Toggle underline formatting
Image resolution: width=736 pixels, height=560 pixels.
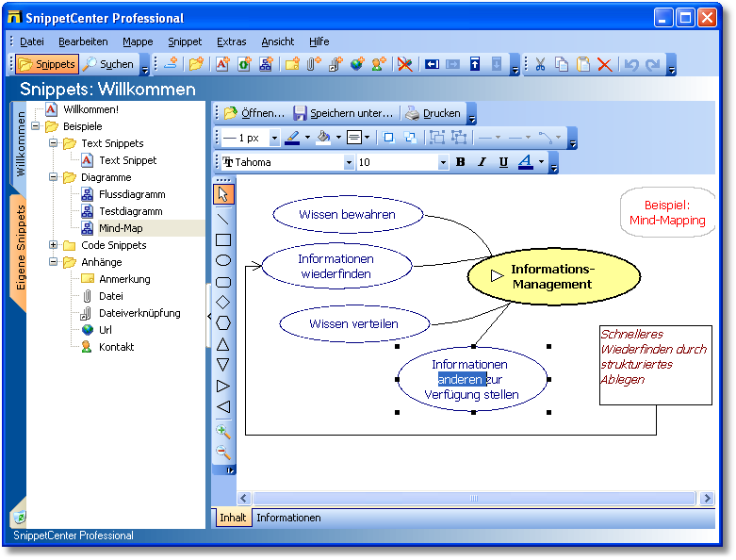[503, 162]
